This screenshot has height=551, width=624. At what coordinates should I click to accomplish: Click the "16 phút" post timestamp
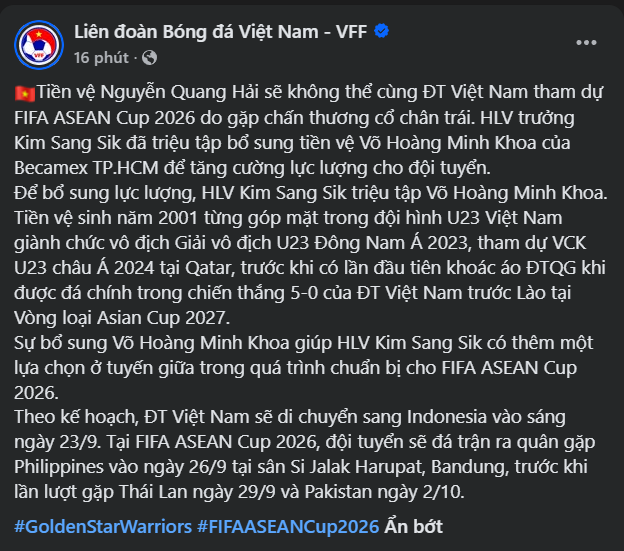click(101, 58)
